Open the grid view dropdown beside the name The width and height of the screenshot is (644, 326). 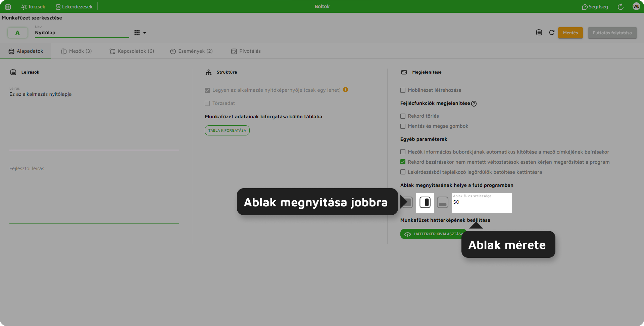[140, 33]
